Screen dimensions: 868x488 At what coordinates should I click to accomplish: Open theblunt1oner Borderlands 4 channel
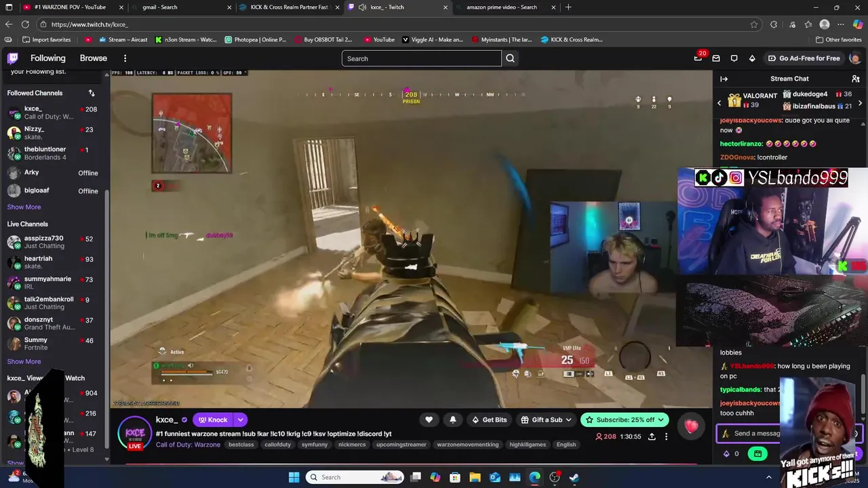click(x=52, y=153)
